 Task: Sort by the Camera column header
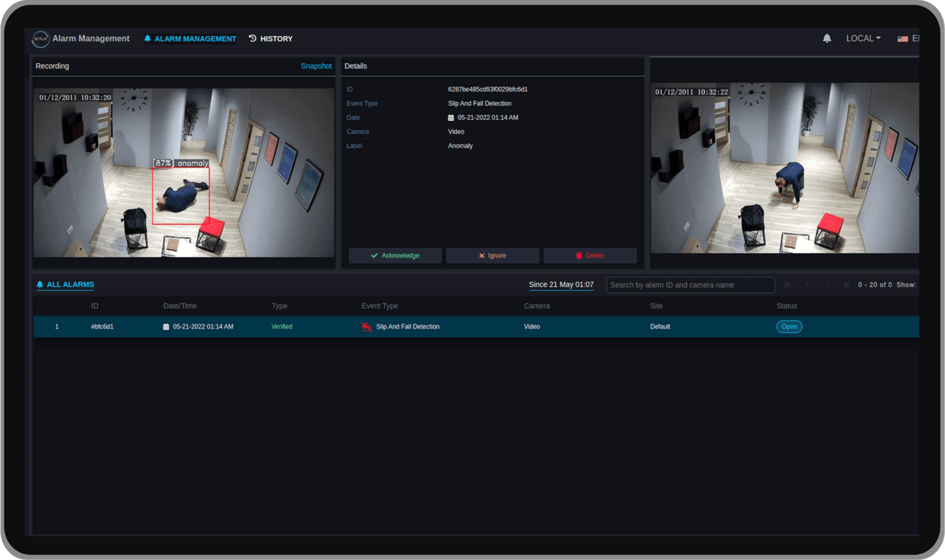click(x=537, y=306)
